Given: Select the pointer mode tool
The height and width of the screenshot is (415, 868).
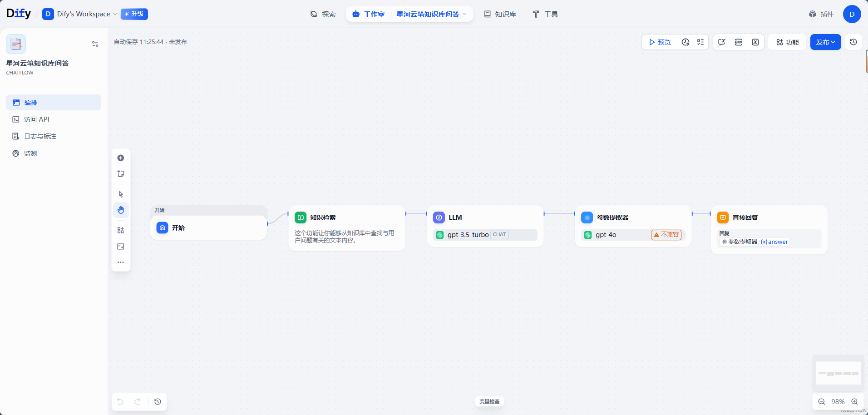Looking at the screenshot, I should [x=121, y=194].
